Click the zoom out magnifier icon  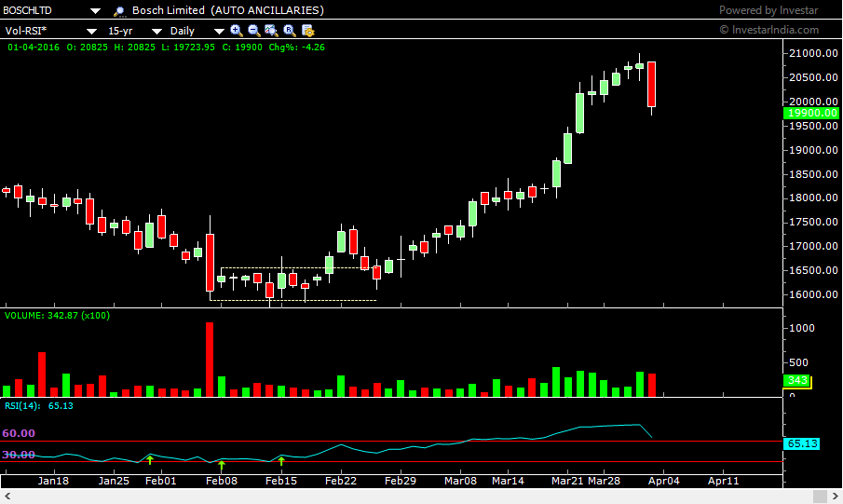[254, 31]
